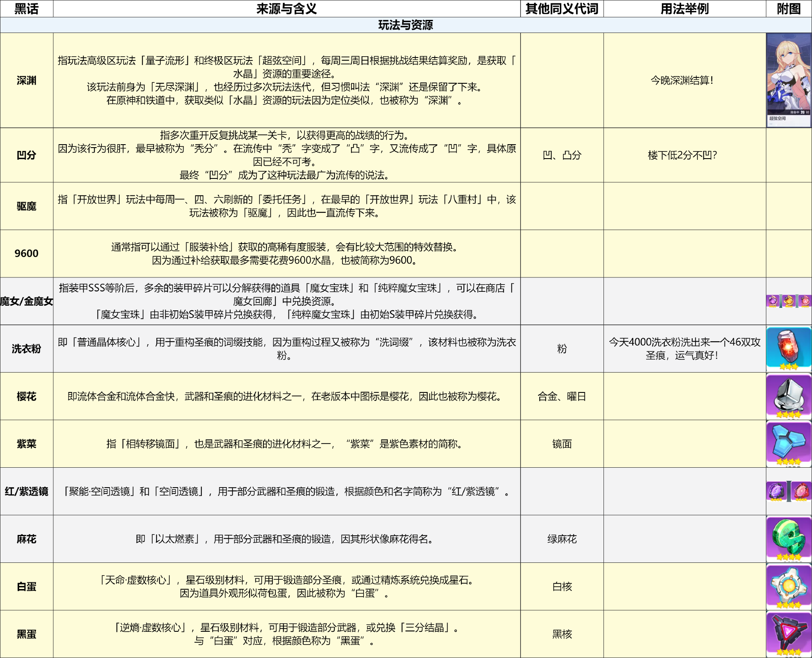812x658 pixels.
Task: Click the 普通晶体核心 description cell
Action: click(x=287, y=349)
